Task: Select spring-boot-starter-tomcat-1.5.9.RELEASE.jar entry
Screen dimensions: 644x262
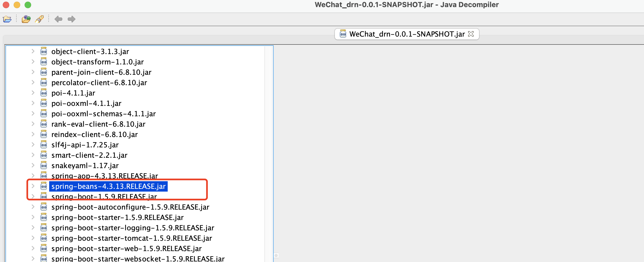Action: point(131,238)
